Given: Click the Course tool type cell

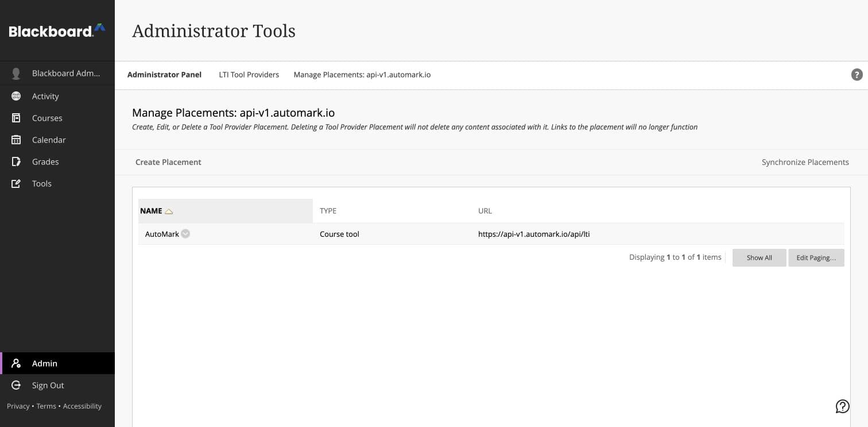Looking at the screenshot, I should 339,234.
